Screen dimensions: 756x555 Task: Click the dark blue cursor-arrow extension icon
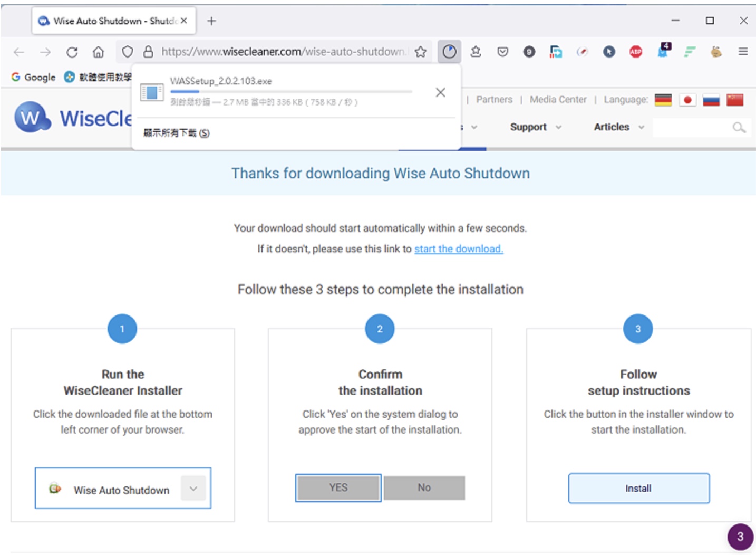(609, 52)
